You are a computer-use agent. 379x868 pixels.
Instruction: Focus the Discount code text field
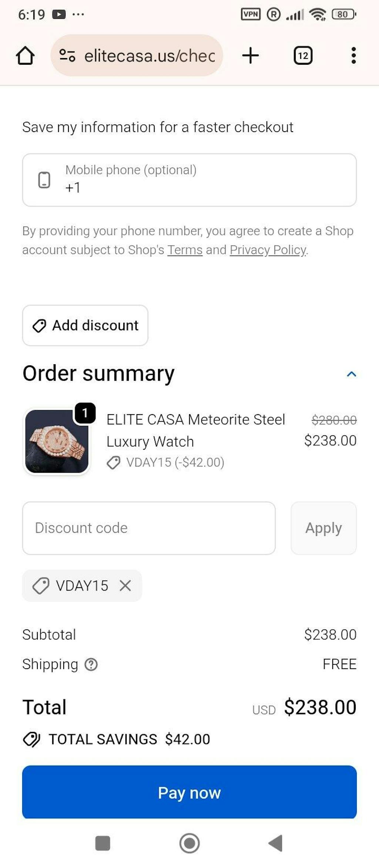coord(149,528)
